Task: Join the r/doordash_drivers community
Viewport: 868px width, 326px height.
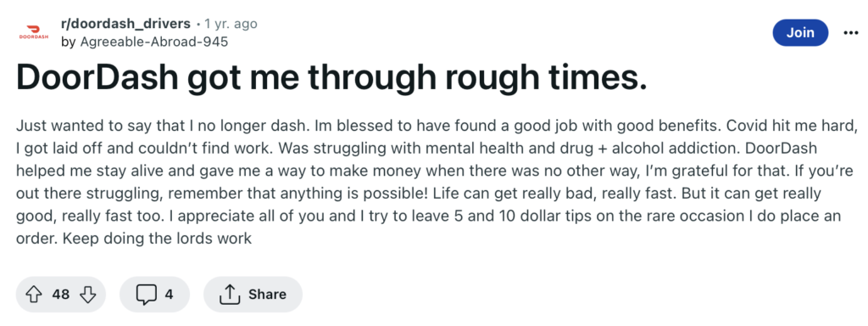Action: [x=800, y=33]
